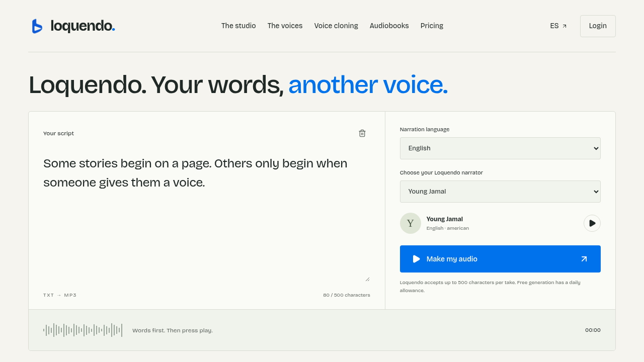Click the 'Young Jamal' name in voice card
The width and height of the screenshot is (644, 362).
pyautogui.click(x=445, y=219)
